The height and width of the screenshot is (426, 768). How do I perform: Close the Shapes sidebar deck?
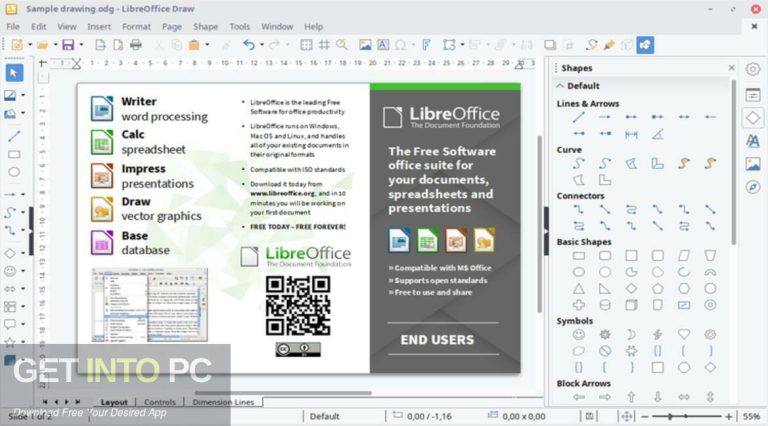[731, 68]
